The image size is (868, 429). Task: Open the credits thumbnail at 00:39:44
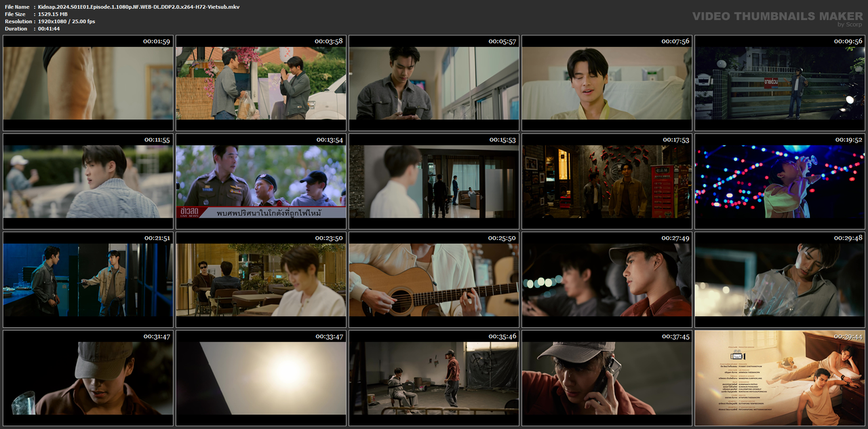point(780,378)
